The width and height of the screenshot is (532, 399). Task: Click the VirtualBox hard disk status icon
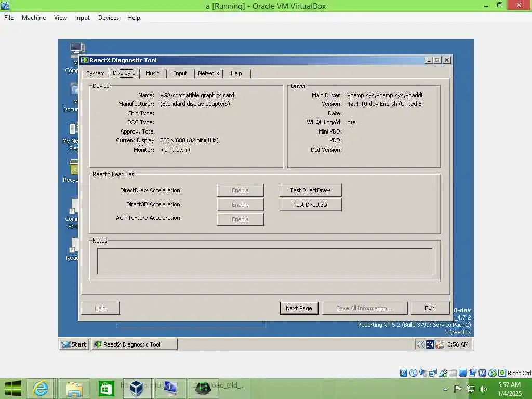pyautogui.click(x=403, y=373)
